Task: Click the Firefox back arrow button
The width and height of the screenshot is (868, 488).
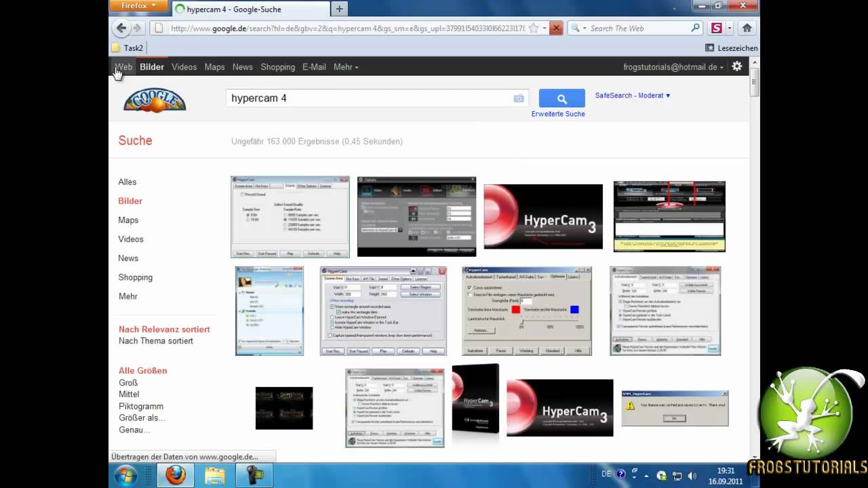Action: tap(121, 28)
